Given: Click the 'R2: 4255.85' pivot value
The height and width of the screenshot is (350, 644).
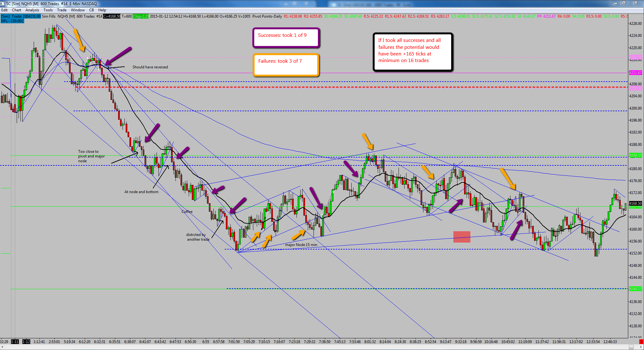Looking at the screenshot, I should click(x=313, y=16).
